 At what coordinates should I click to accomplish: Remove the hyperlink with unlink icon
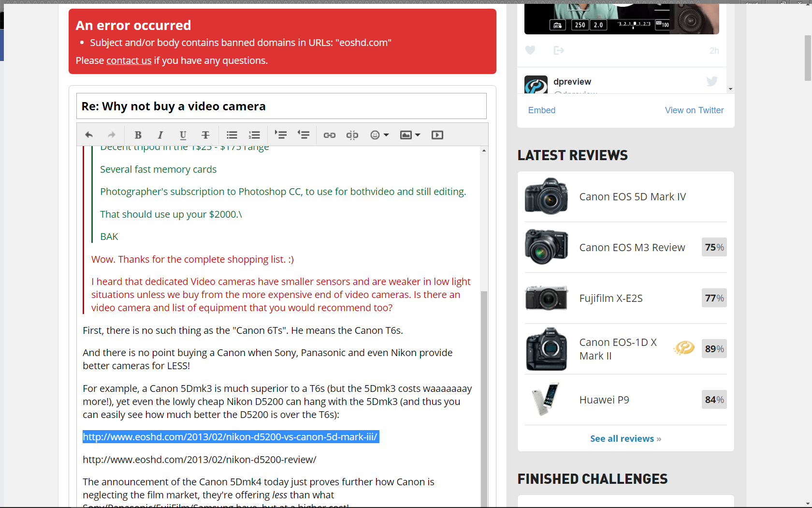[x=352, y=135]
